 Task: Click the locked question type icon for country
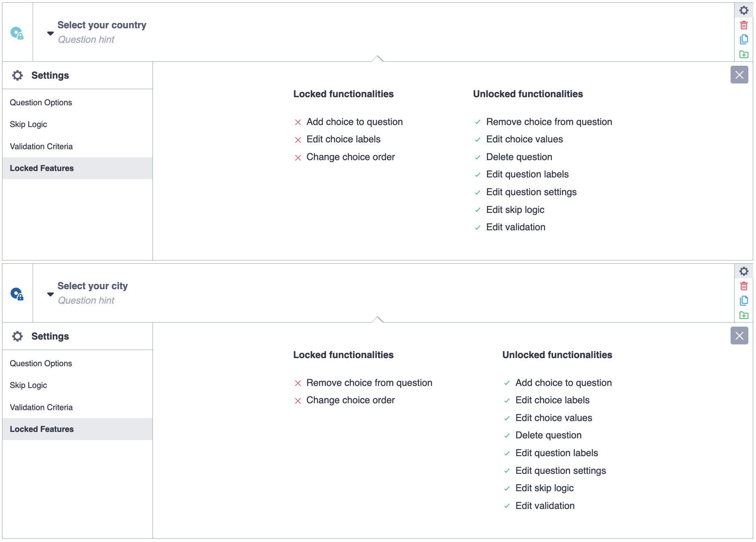(17, 33)
